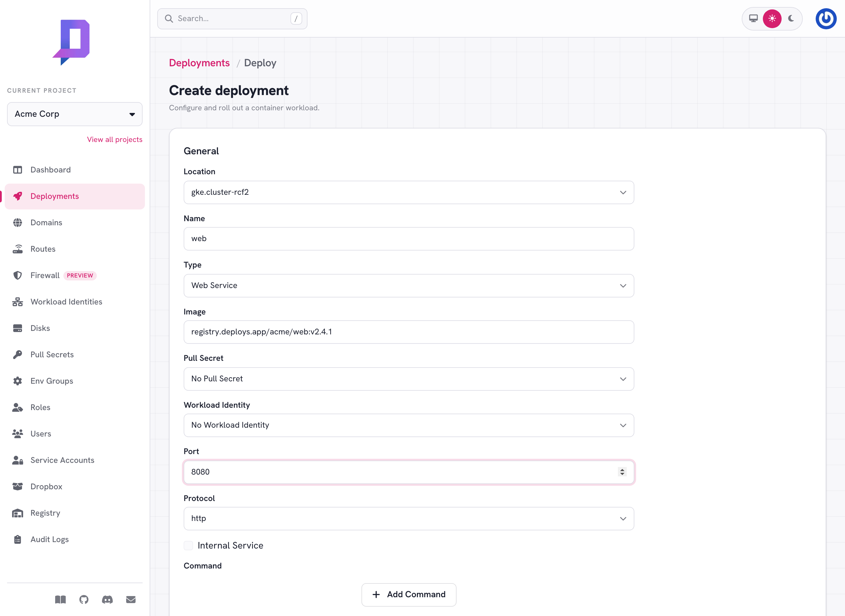Screen dimensions: 845x616
Task: Open Service Accounts in sidebar
Action: pyautogui.click(x=75, y=460)
